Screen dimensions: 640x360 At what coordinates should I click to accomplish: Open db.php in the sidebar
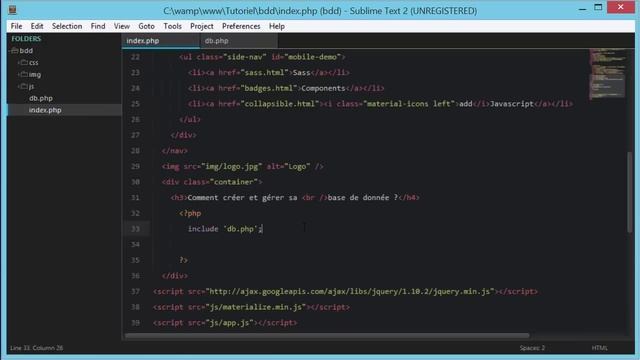click(x=41, y=98)
